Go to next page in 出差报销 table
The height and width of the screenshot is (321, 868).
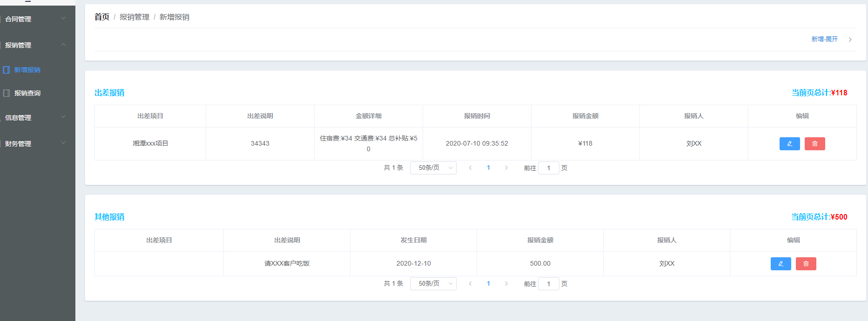click(506, 168)
